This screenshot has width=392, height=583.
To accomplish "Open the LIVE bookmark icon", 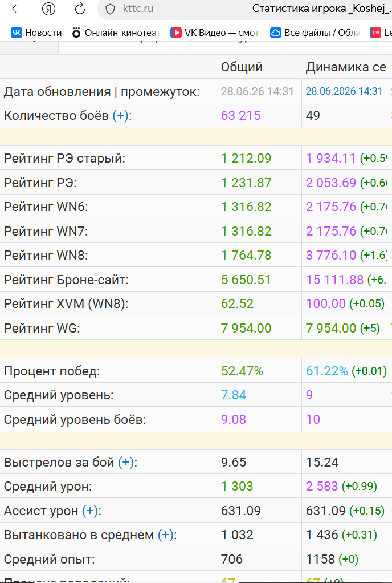I will [x=375, y=33].
